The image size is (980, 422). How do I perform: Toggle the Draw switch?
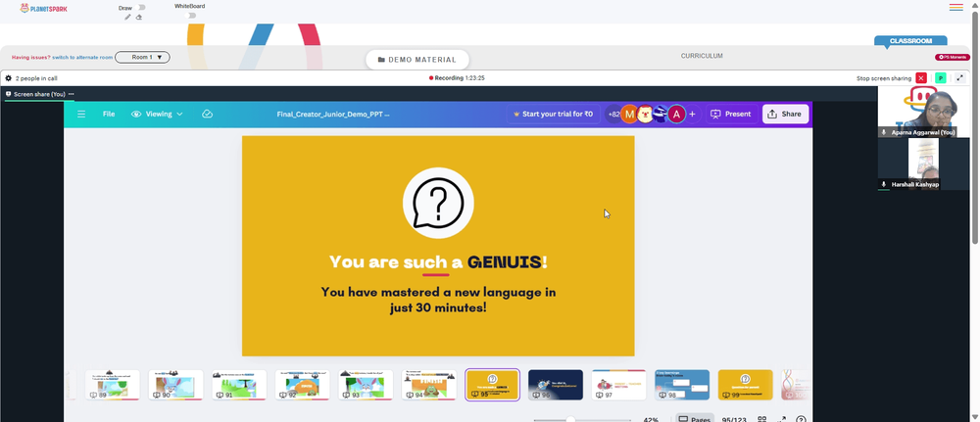(x=141, y=8)
